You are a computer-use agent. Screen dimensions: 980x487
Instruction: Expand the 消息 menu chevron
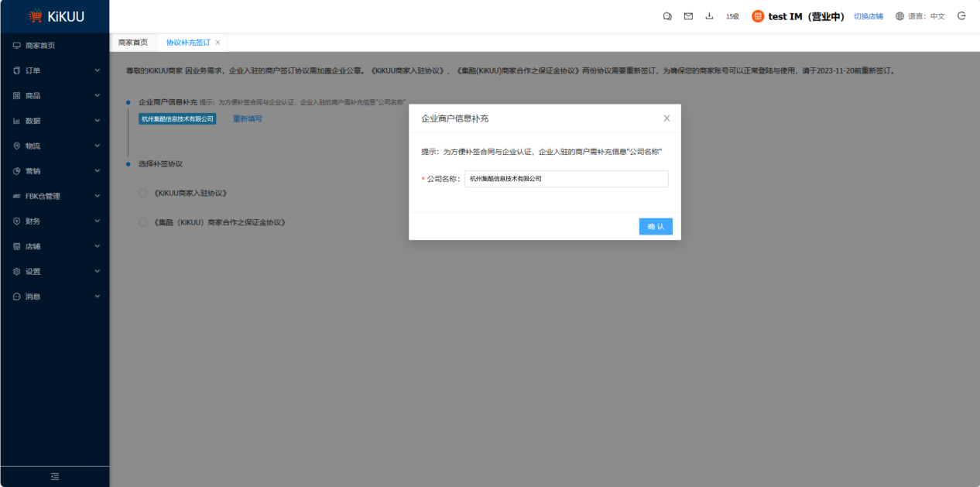tap(97, 297)
